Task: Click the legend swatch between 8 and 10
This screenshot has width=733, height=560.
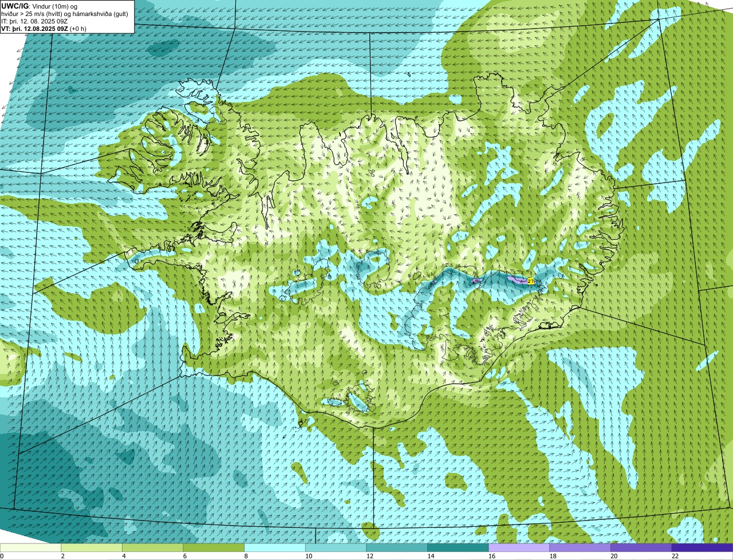Action: [275, 547]
